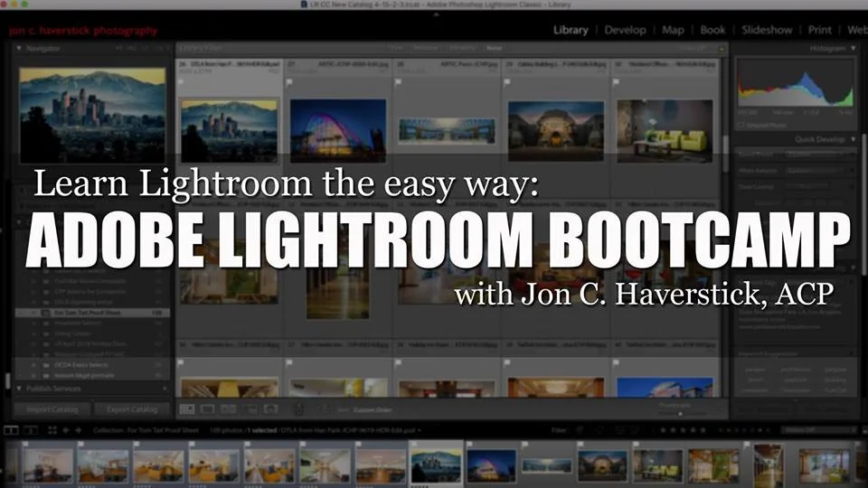Toggle the sort direction icon beside Sort

[324, 409]
